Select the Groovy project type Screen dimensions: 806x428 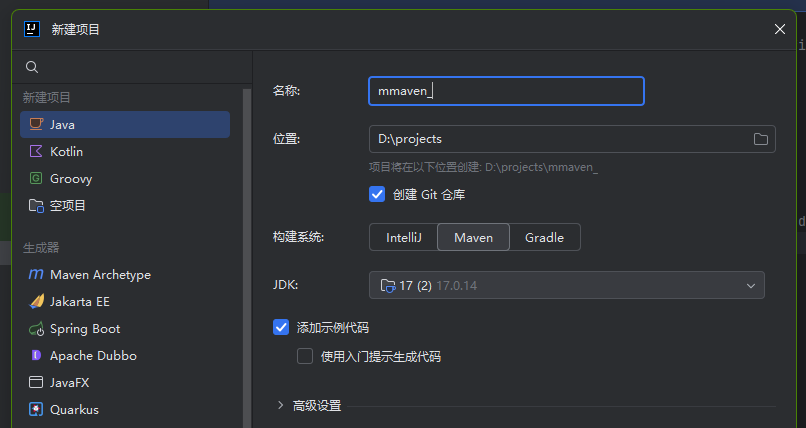(x=70, y=178)
